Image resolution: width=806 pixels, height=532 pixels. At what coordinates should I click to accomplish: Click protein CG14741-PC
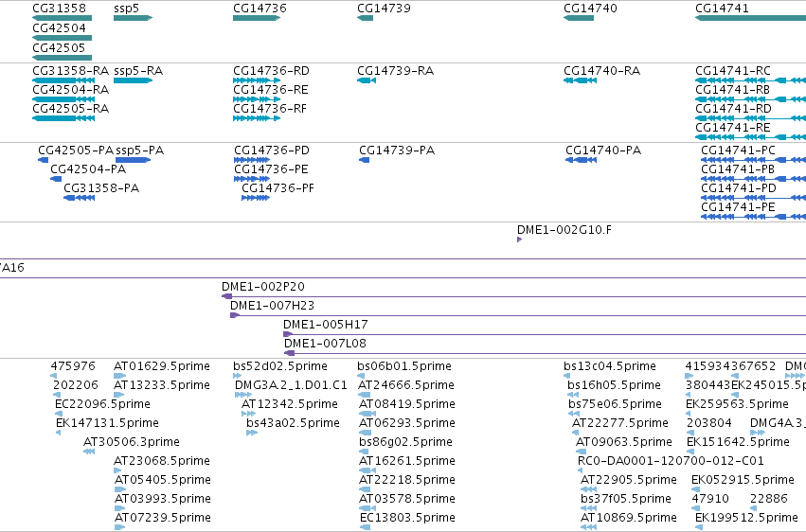[x=754, y=160]
